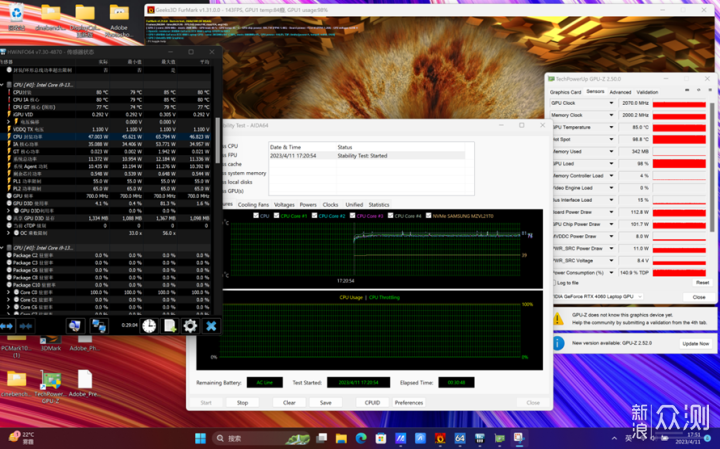The height and width of the screenshot is (449, 720).
Task: Show hidden tray icons chevron
Action: [x=614, y=438]
